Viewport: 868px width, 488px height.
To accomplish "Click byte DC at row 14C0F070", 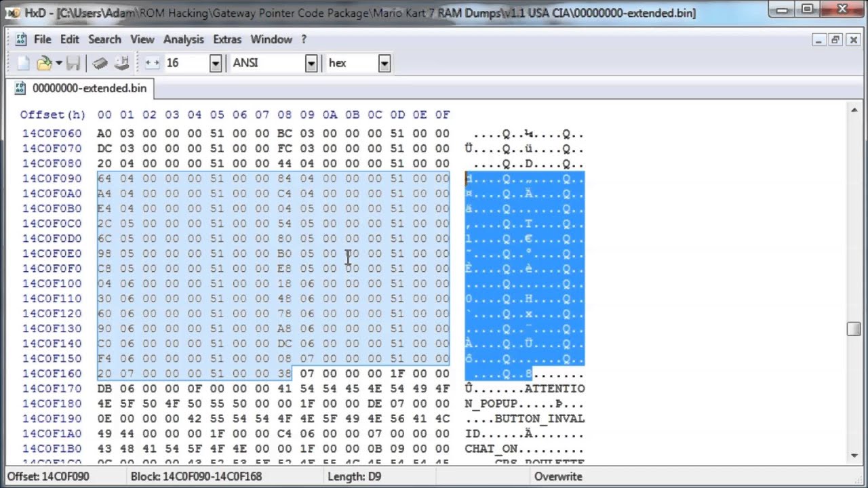I will coord(104,148).
